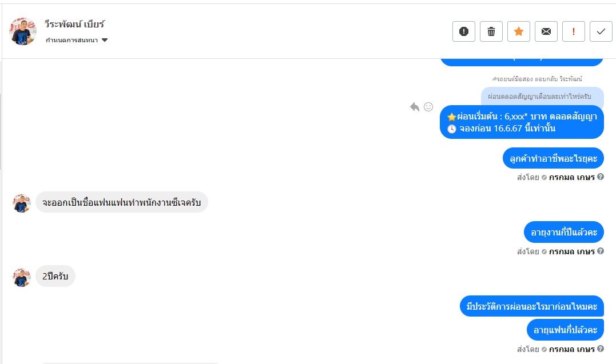
Task: Click the help icon below อายุงานกี่ปีแล้วคะ
Action: click(601, 251)
